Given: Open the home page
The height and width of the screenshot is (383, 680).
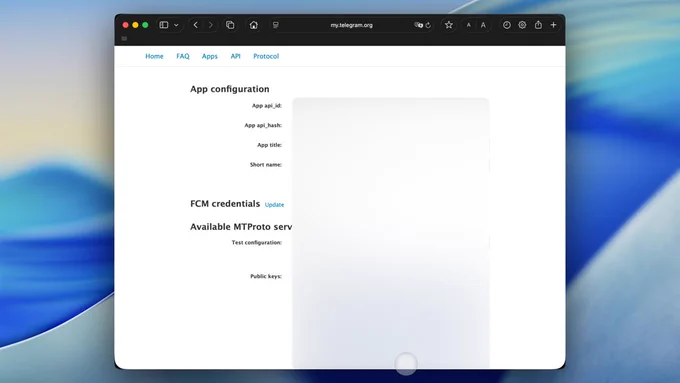Looking at the screenshot, I should [254, 25].
